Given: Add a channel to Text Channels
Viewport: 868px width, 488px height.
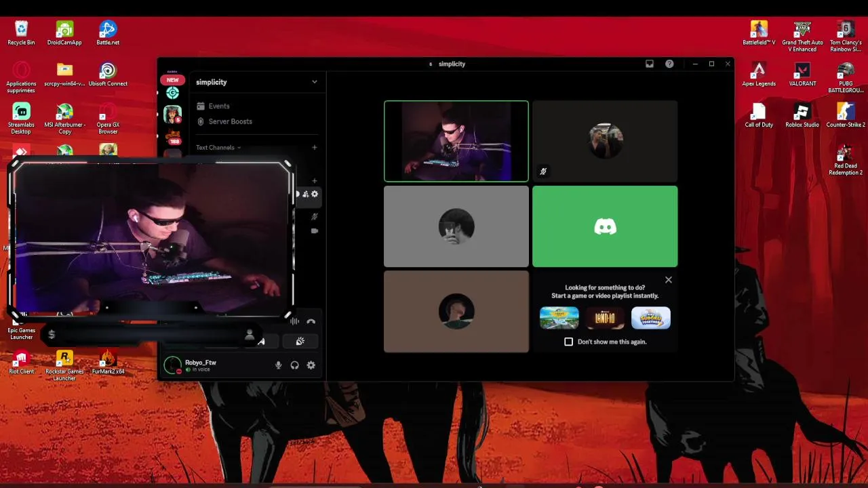Looking at the screenshot, I should click(314, 148).
